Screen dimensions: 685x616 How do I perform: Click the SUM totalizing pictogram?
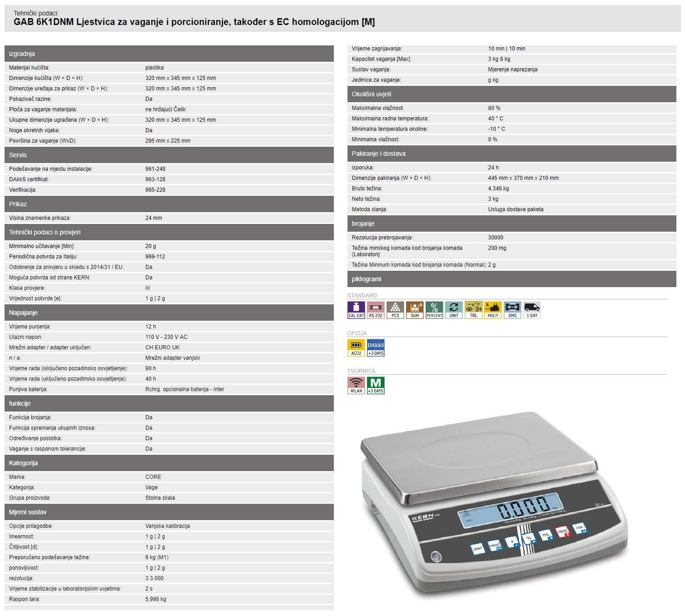tap(415, 310)
